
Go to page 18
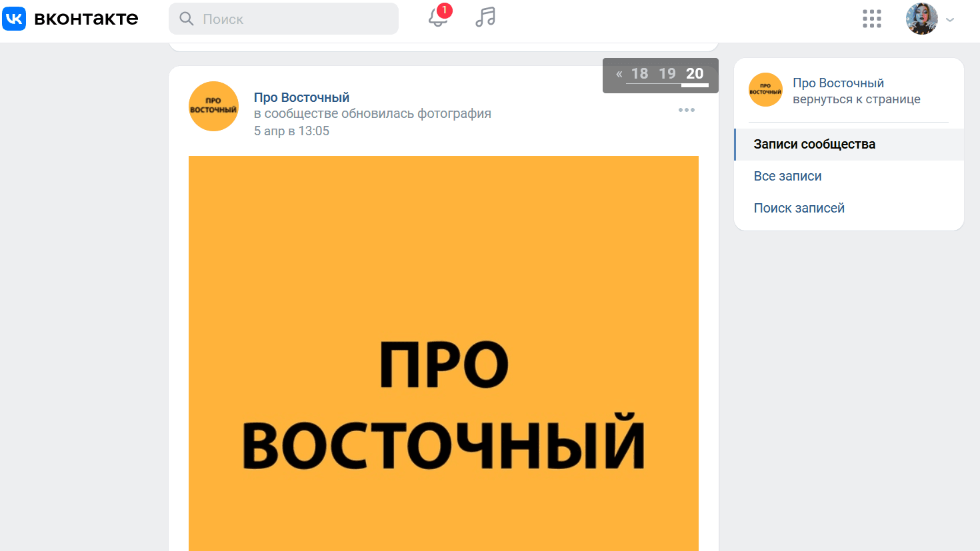(x=639, y=74)
